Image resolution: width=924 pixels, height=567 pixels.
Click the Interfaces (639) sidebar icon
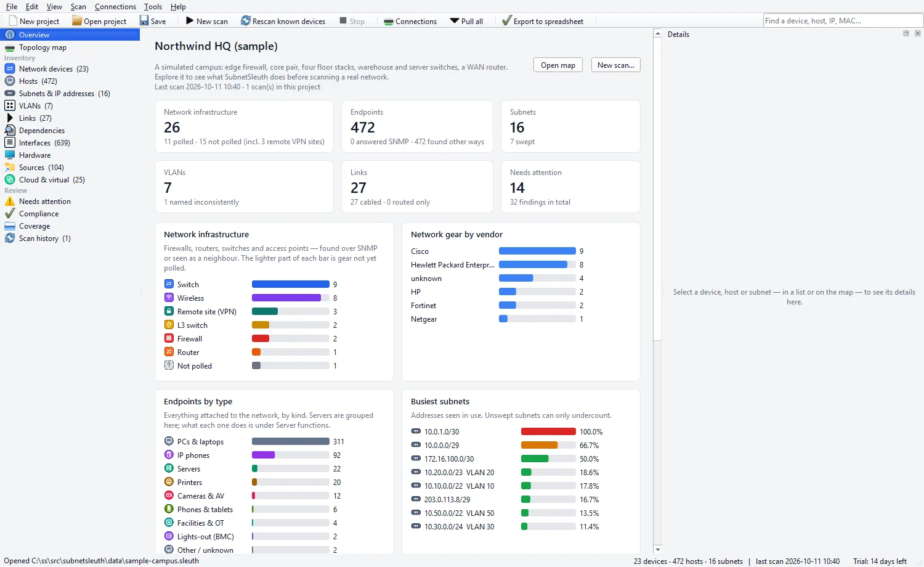coord(10,143)
